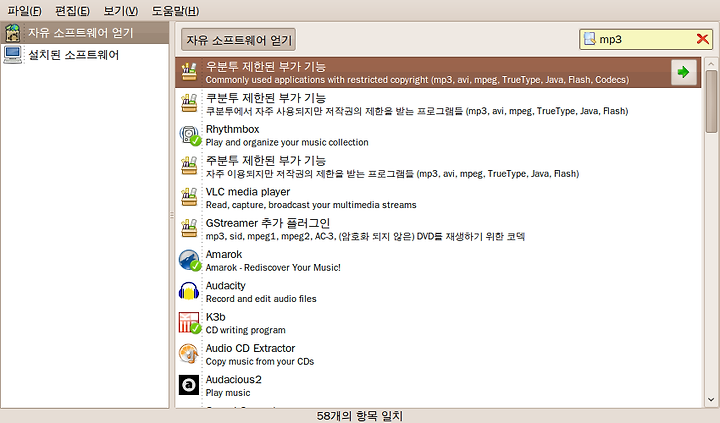Click the 주분투 제한된 부가 기능 package icon

pyautogui.click(x=189, y=166)
